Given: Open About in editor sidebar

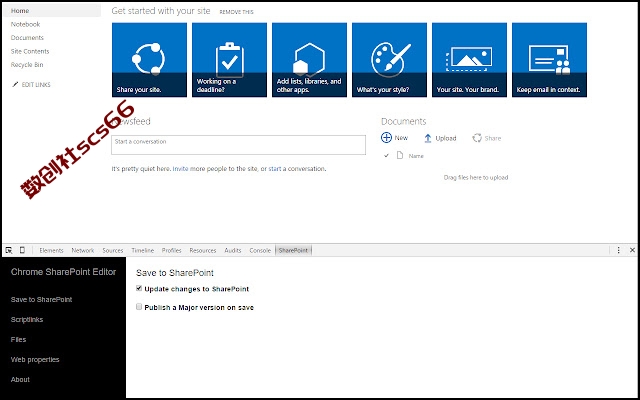Looking at the screenshot, I should 20,380.
